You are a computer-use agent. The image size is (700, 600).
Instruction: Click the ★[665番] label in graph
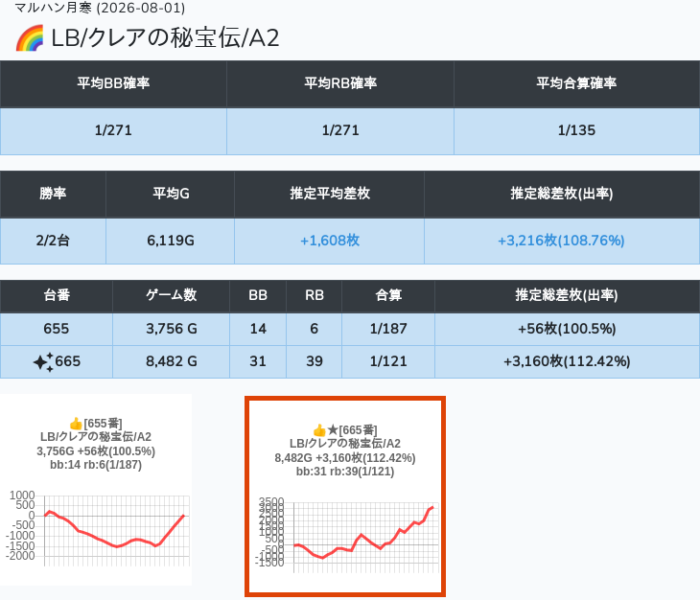[x=352, y=430]
